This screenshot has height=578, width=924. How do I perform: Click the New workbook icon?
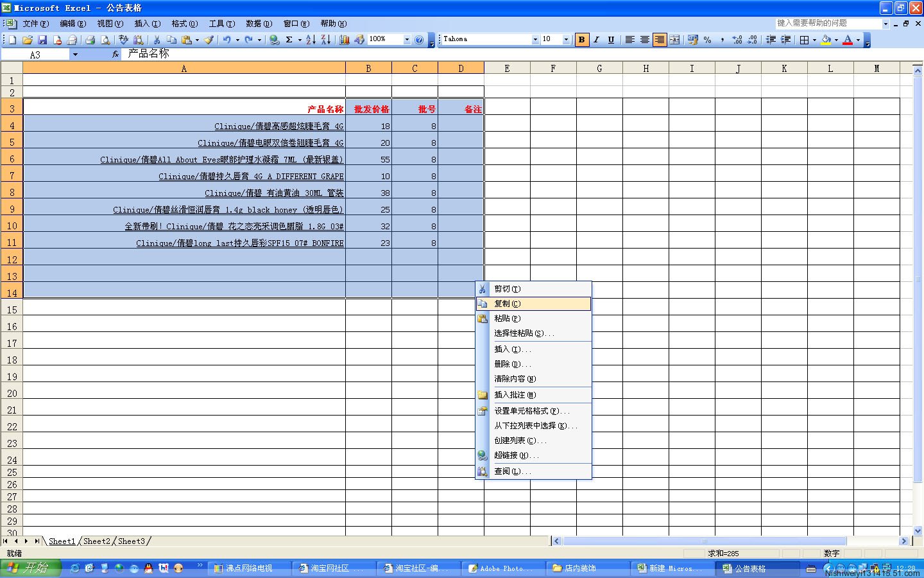click(x=12, y=40)
